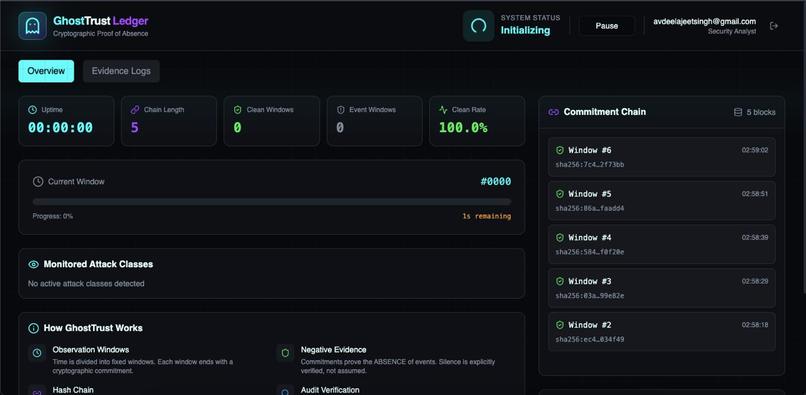The width and height of the screenshot is (806, 395).
Task: Select hash sha256:03a…99e82e
Action: click(590, 296)
